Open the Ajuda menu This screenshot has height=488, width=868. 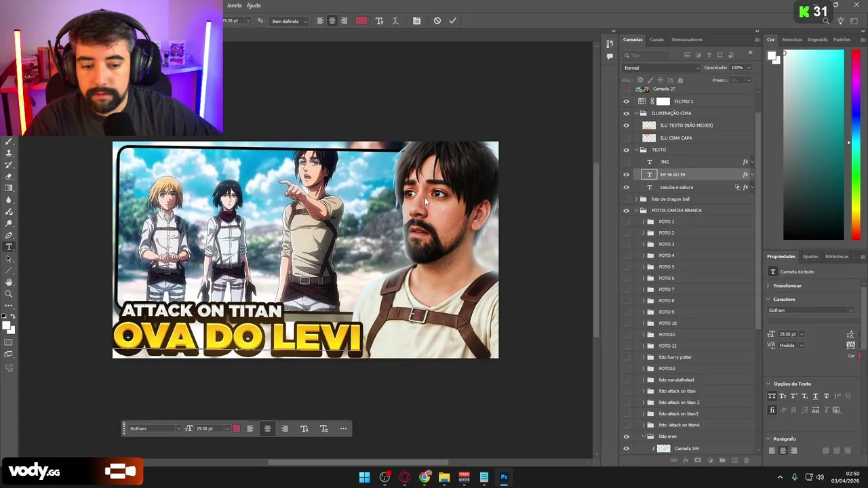[254, 5]
